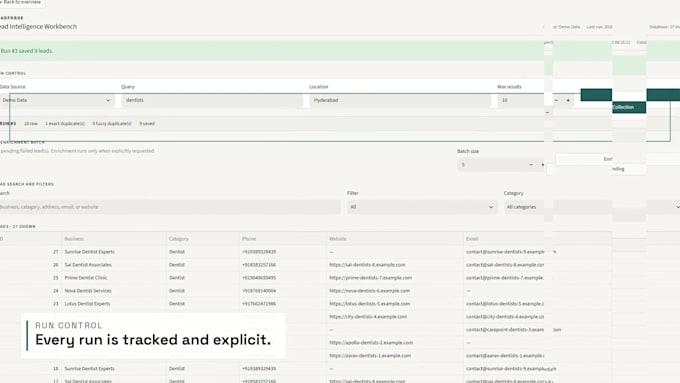680x383 pixels.
Task: Click the contact@city-dentists-4 email cell
Action: (505, 317)
